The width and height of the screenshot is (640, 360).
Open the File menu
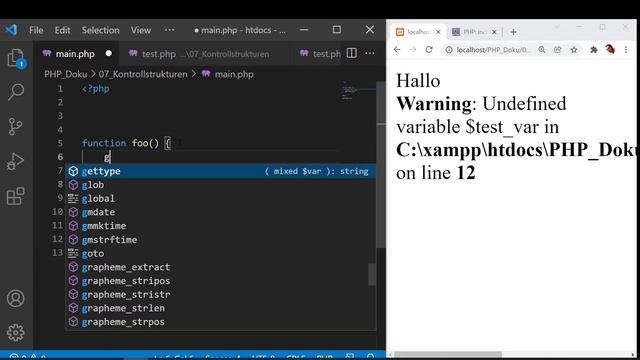pyautogui.click(x=36, y=30)
